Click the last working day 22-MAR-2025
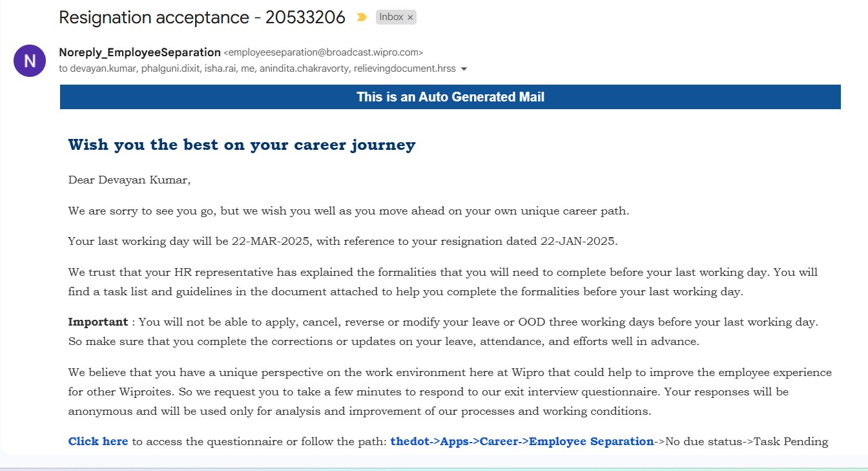The height and width of the screenshot is (471, 868). tap(271, 242)
